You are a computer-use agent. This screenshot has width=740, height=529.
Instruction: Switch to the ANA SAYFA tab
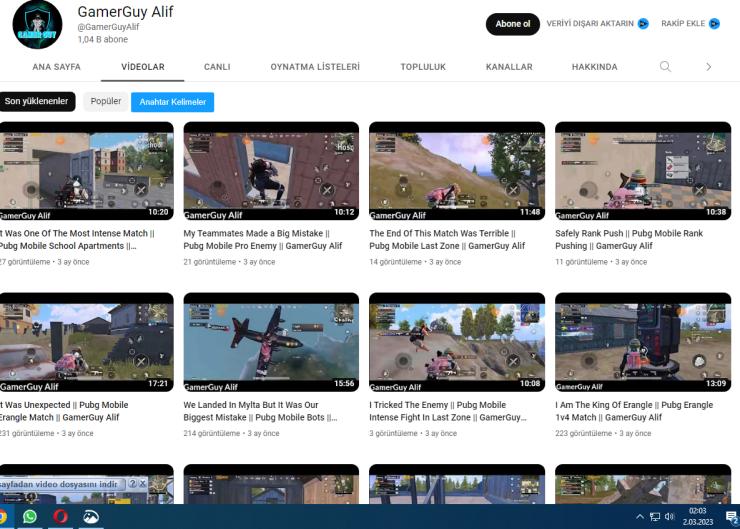click(x=57, y=67)
